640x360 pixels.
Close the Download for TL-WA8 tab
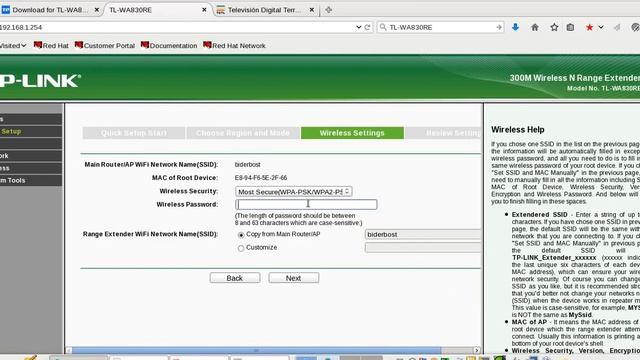pyautogui.click(x=97, y=10)
